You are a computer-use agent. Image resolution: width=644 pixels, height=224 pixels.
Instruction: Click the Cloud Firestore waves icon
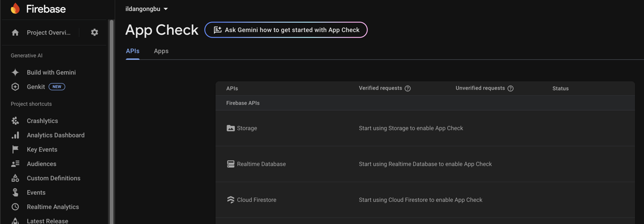click(x=230, y=200)
